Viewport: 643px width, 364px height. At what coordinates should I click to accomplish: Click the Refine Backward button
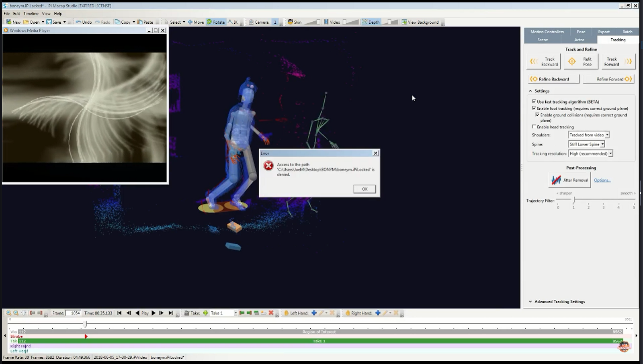click(x=553, y=79)
